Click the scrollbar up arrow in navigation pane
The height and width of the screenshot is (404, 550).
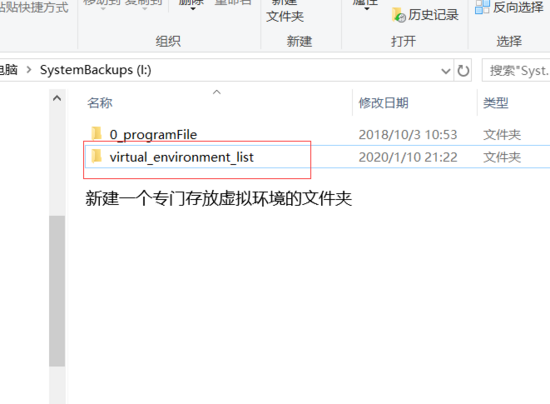[x=57, y=99]
